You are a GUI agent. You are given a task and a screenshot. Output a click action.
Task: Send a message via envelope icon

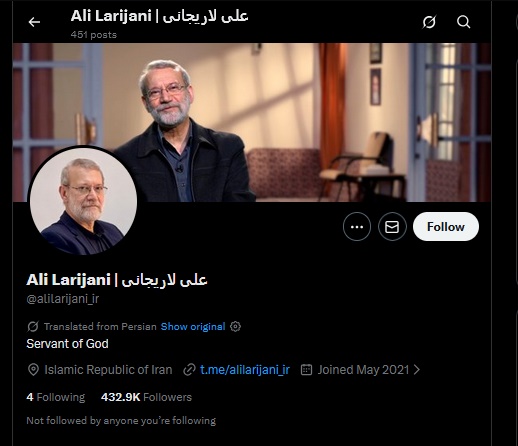pyautogui.click(x=392, y=227)
